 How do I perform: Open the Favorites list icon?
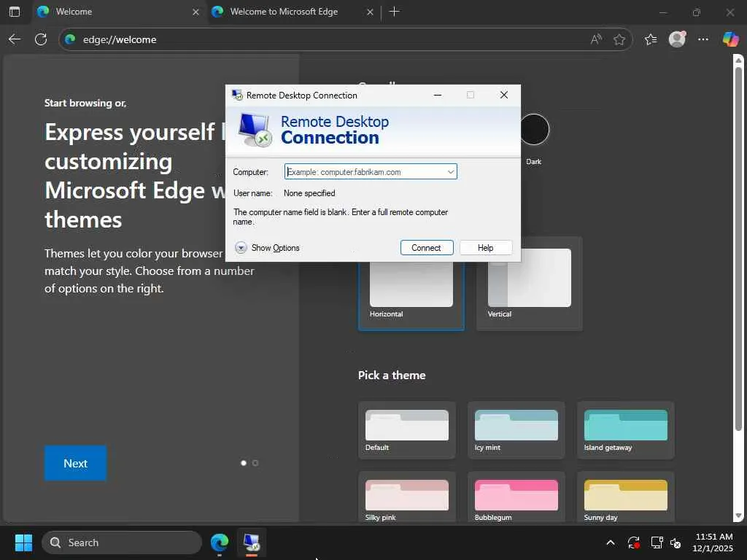[x=651, y=39]
